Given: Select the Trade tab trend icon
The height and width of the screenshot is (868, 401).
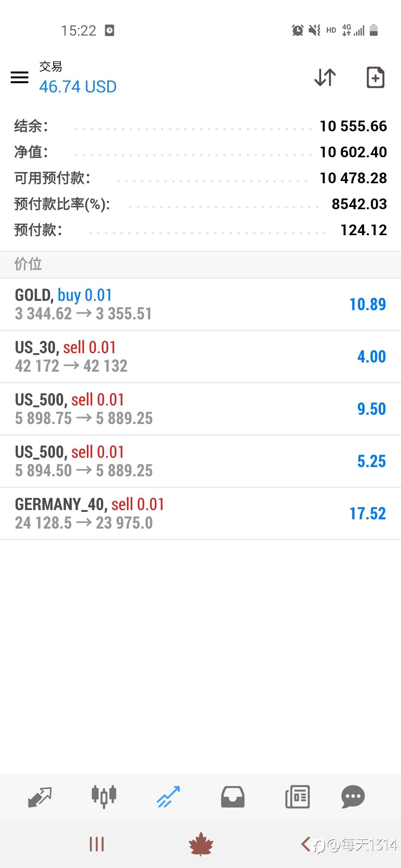Looking at the screenshot, I should (x=169, y=797).
